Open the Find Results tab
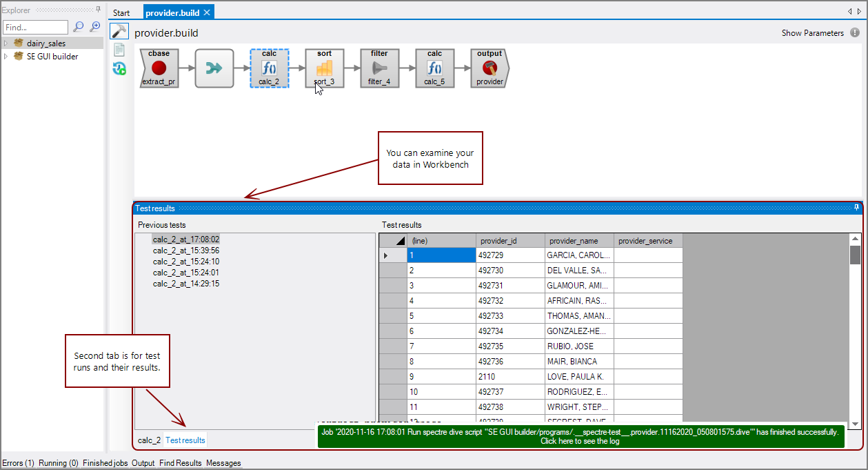 click(x=181, y=463)
